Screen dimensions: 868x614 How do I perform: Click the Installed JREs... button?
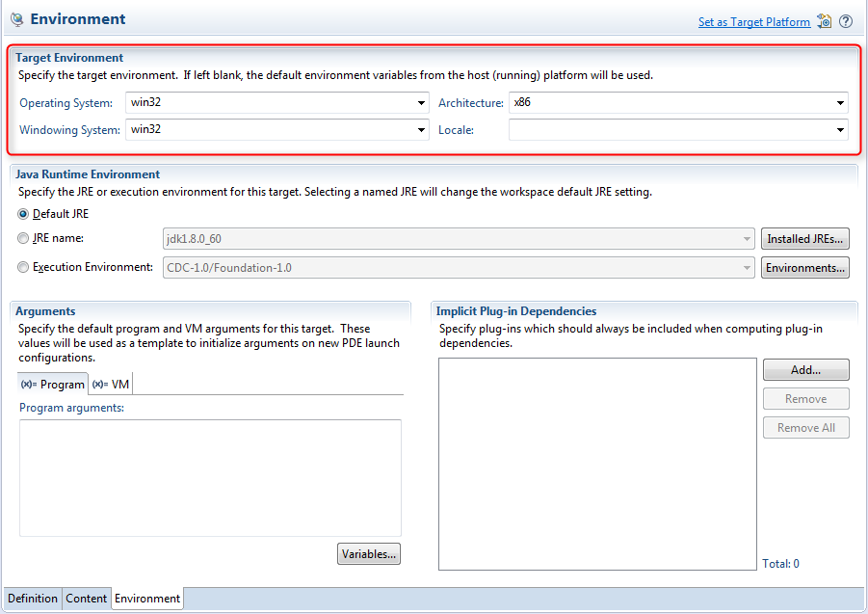[x=804, y=239]
